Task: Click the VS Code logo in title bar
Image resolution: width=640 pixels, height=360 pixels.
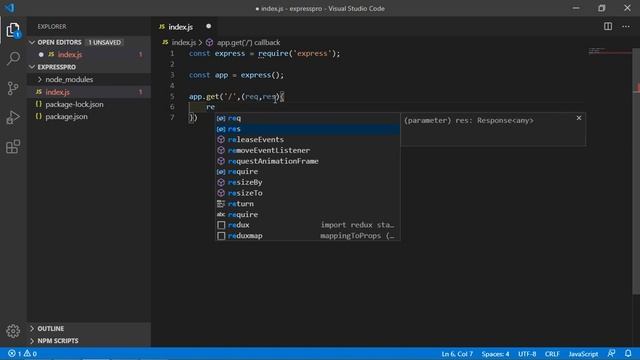Action: [9, 8]
